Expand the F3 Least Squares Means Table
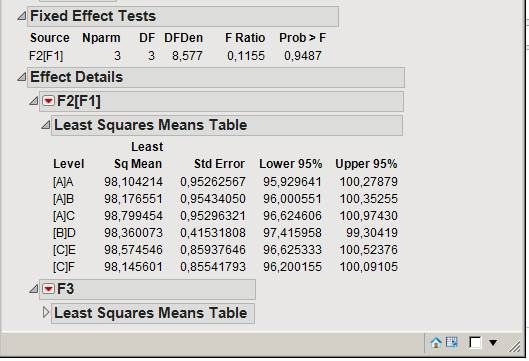The height and width of the screenshot is (361, 529). tap(46, 312)
